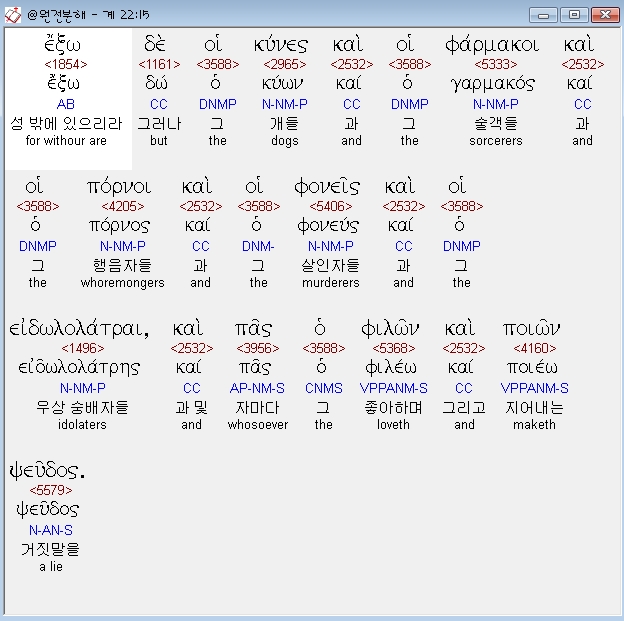Click Strong's number <5333>
The width and height of the screenshot is (624, 621).
pyautogui.click(x=496, y=64)
